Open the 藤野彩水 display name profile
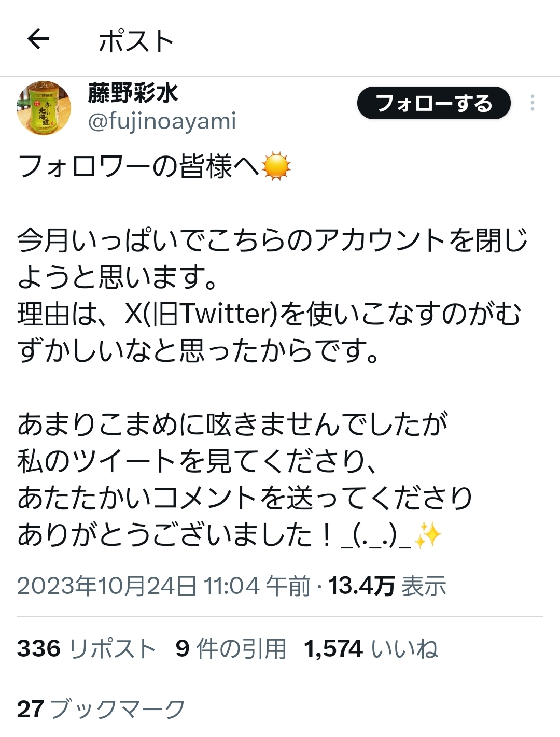The width and height of the screenshot is (560, 737). click(133, 93)
